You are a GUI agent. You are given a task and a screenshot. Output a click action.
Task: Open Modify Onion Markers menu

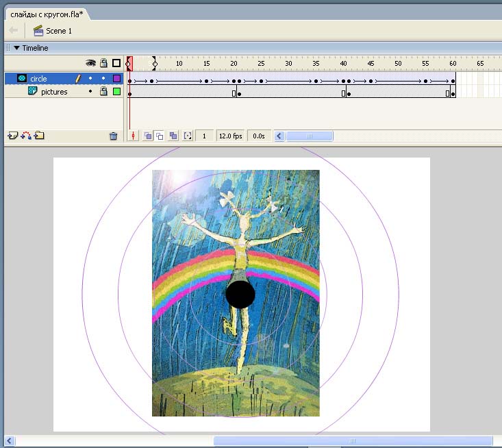click(188, 136)
